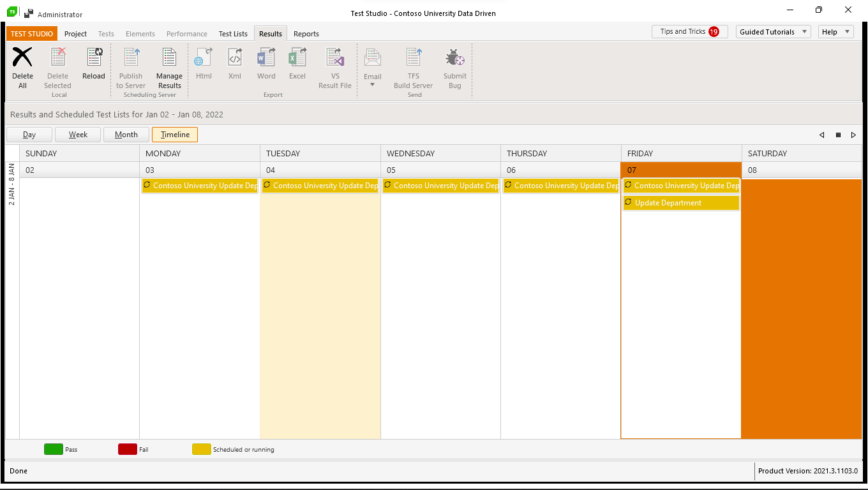Open the Help dropdown
This screenshot has width=868, height=490.
[836, 32]
